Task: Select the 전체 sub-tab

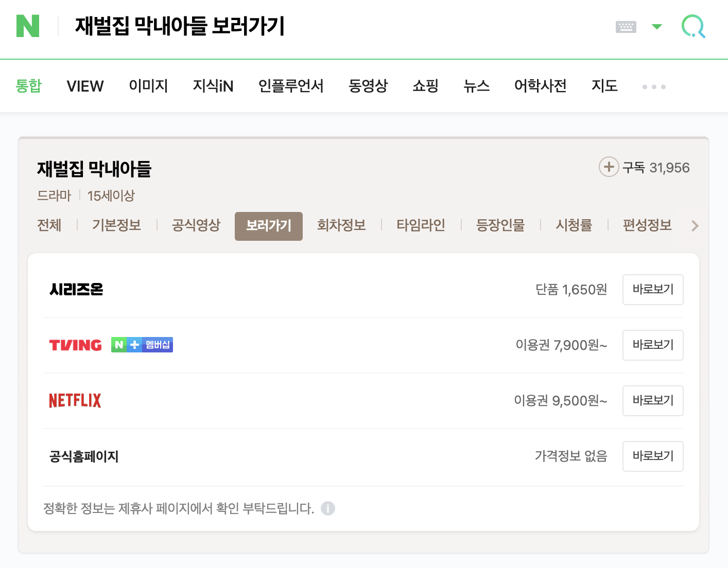Action: (49, 225)
